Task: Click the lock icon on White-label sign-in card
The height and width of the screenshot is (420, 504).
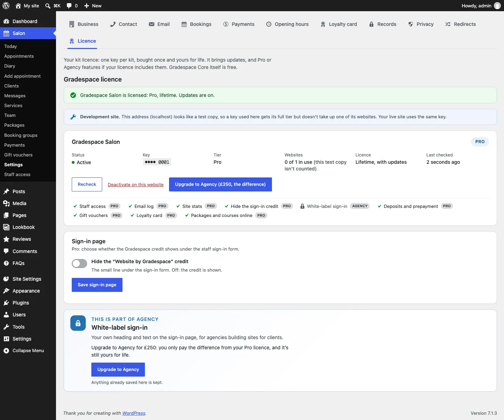Action: (78, 323)
